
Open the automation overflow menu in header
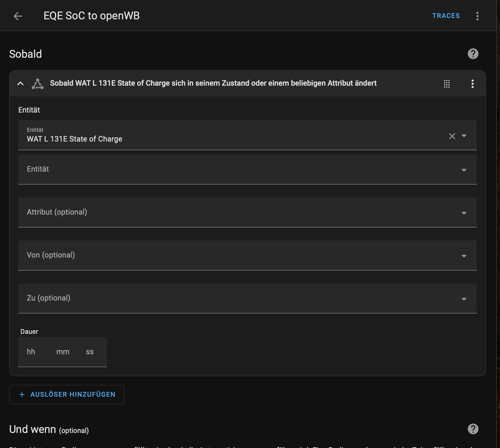point(477,16)
